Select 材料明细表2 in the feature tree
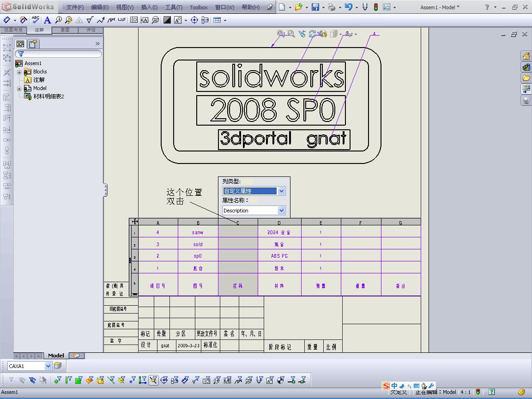Image resolution: width=532 pixels, height=399 pixels. click(48, 97)
